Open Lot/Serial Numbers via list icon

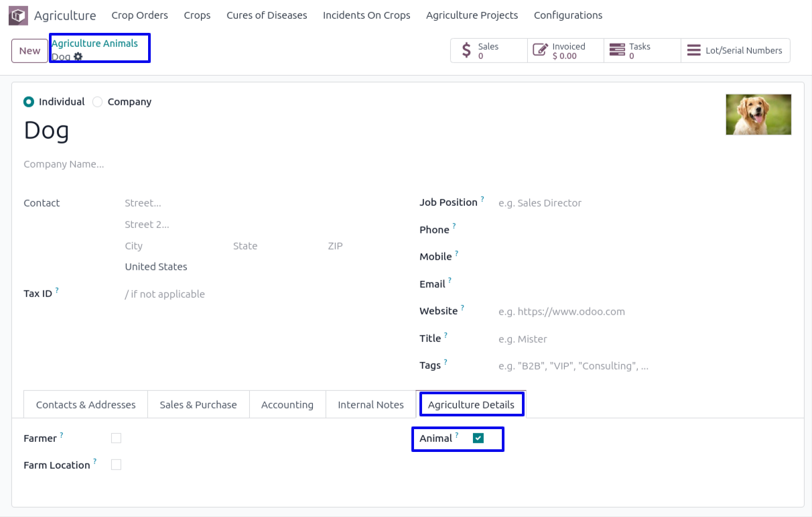click(694, 50)
